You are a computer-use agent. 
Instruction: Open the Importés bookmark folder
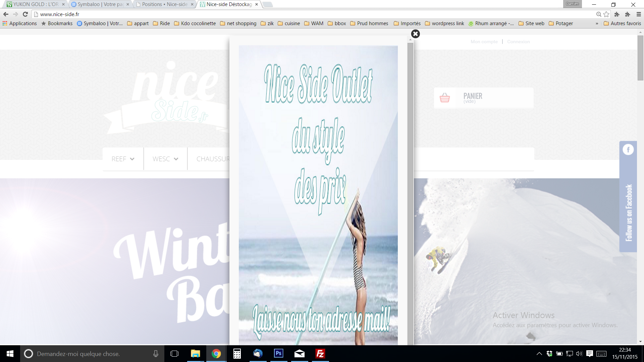pos(407,23)
